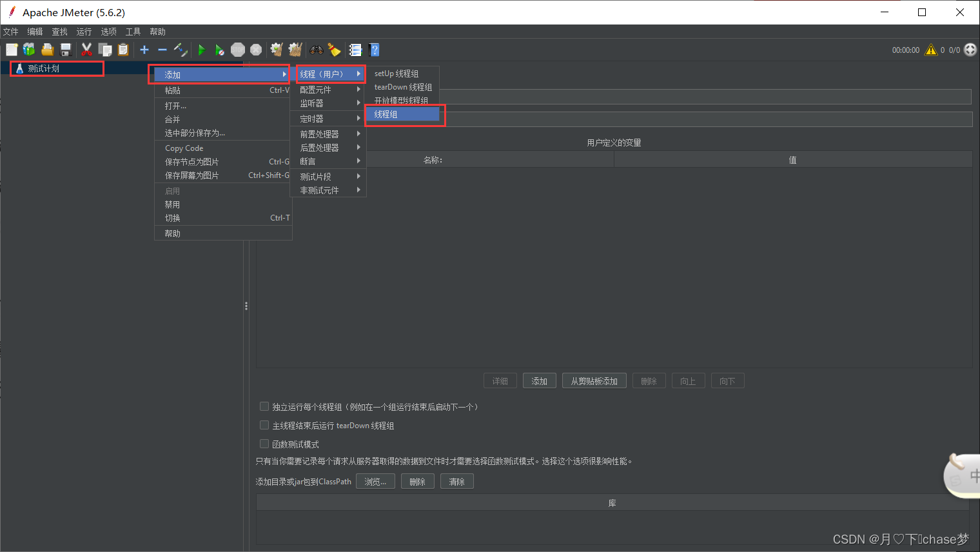Open the Function helper list icon
Viewport: 980px width, 552px height.
pos(355,50)
